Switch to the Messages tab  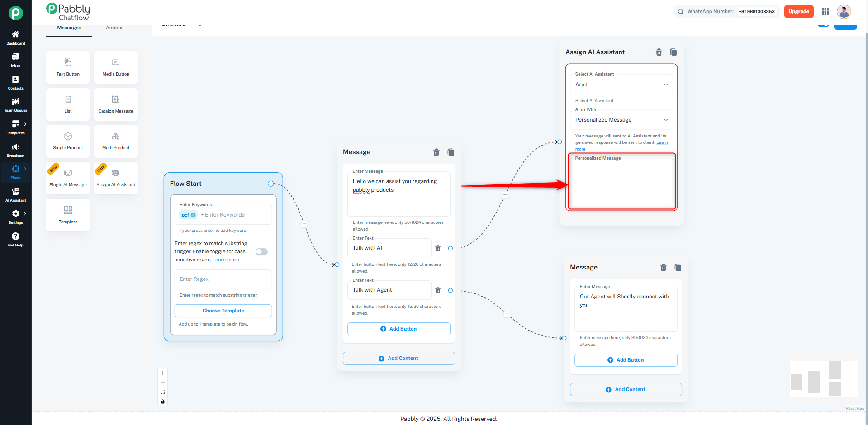pos(69,28)
